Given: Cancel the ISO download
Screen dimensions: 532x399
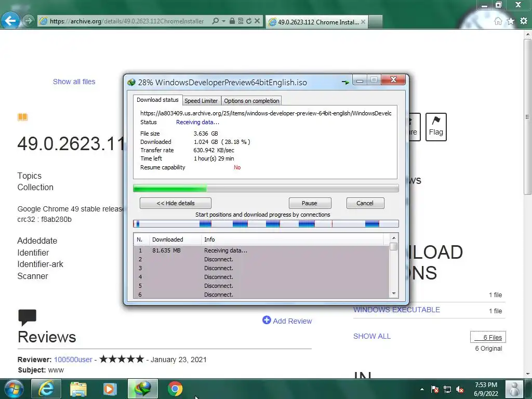Looking at the screenshot, I should (365, 203).
